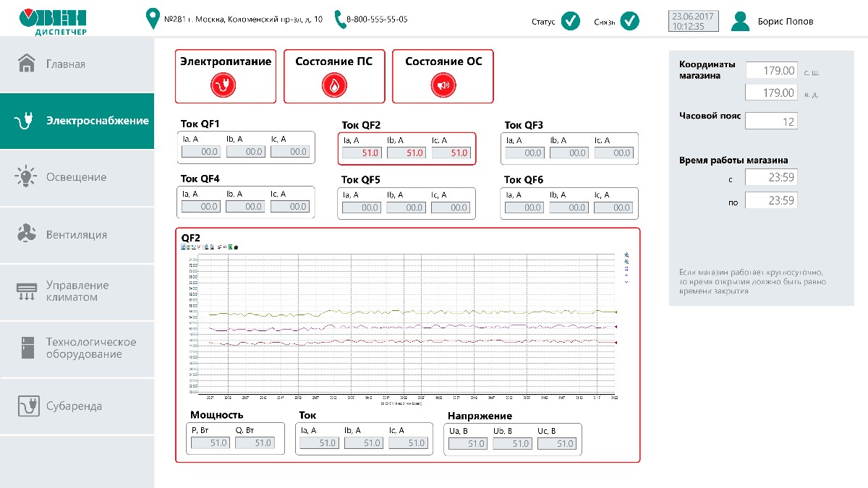Click the alarm speaker icon under Состояние ОС
The width and height of the screenshot is (868, 488).
point(443,85)
